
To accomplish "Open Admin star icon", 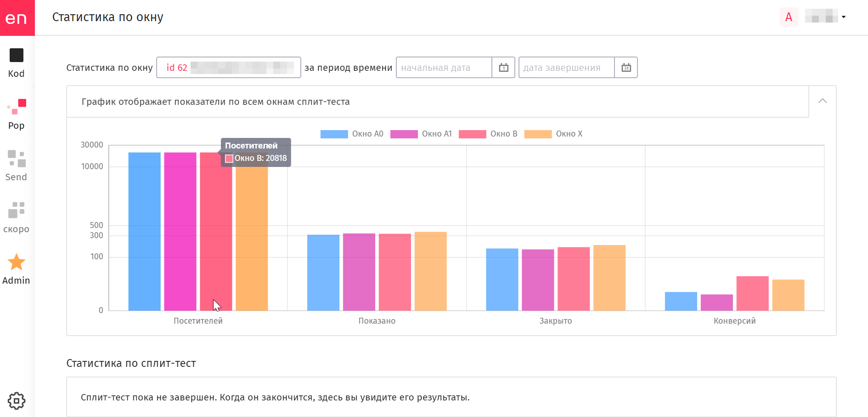I will click(17, 262).
